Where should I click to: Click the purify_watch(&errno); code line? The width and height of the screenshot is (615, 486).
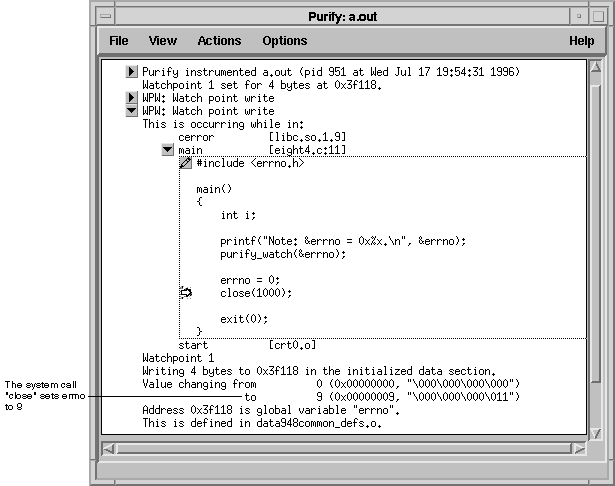click(x=283, y=254)
